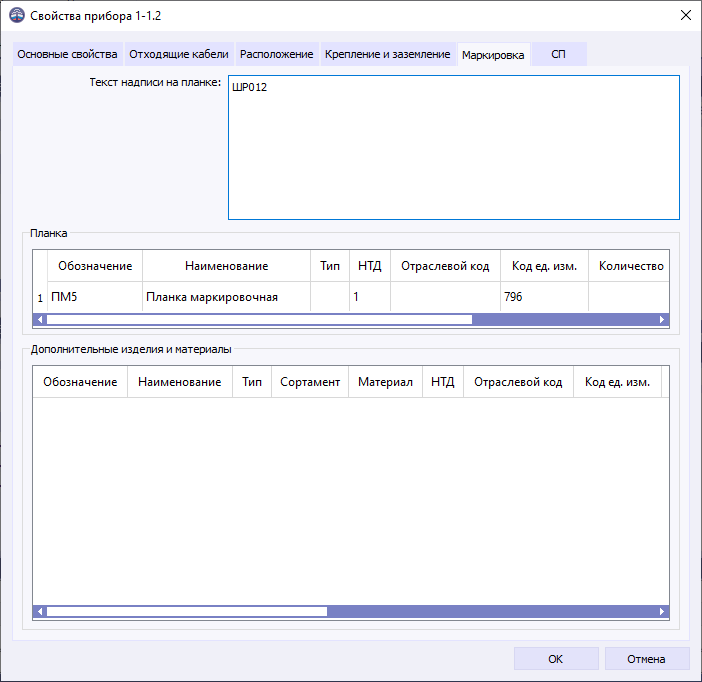The image size is (702, 682).
Task: Click the Планка table horizontal scrollbar thumb
Action: [260, 319]
